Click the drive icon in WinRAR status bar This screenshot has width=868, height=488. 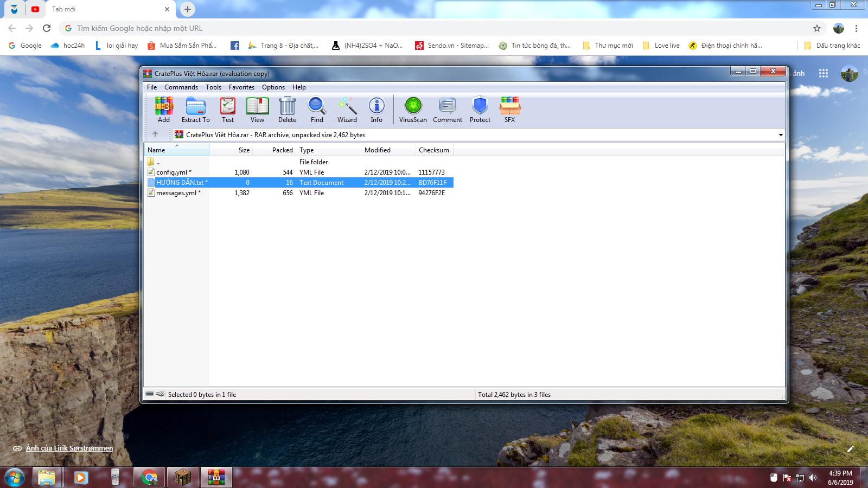tap(150, 394)
